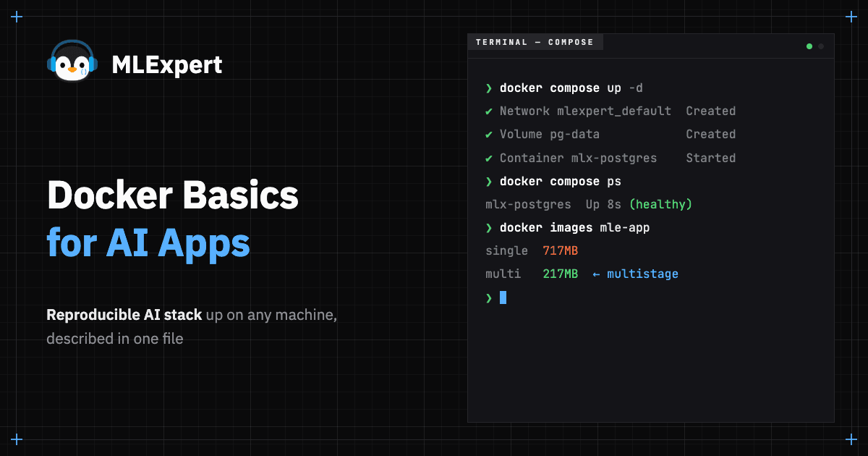Click the 'multi' image row label
The width and height of the screenshot is (868, 456).
pos(503,274)
